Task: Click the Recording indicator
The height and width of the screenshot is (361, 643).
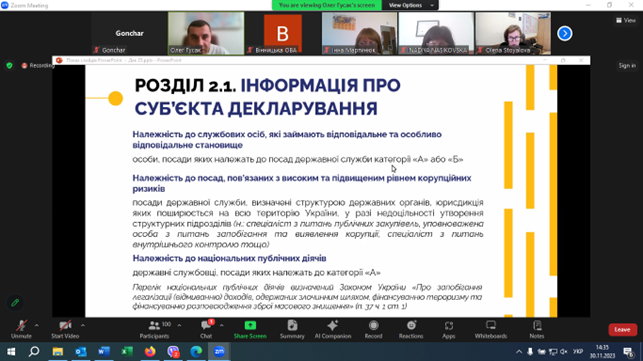Action: (x=37, y=66)
